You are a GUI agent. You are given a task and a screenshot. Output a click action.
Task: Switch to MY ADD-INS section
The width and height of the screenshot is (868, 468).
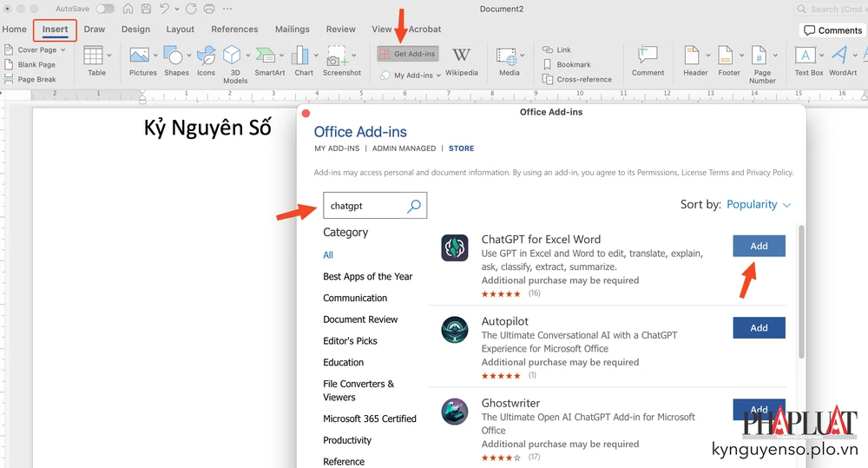[337, 148]
